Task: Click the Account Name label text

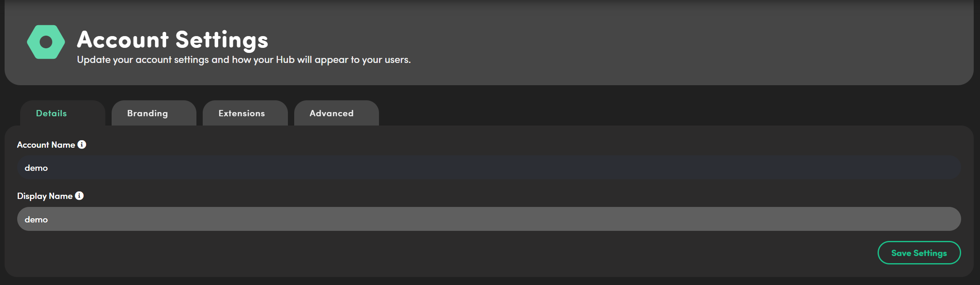Action: [46, 145]
